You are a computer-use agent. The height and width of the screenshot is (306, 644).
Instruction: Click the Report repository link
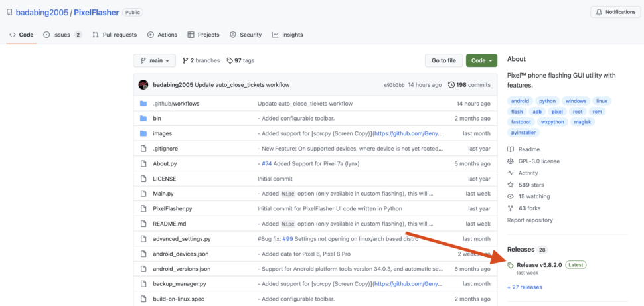pos(530,220)
